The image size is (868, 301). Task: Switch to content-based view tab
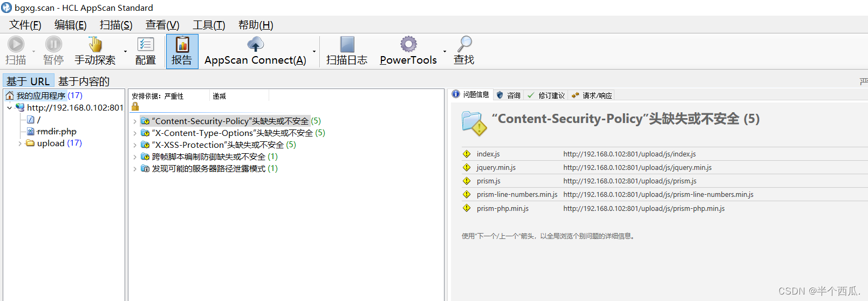pos(84,81)
